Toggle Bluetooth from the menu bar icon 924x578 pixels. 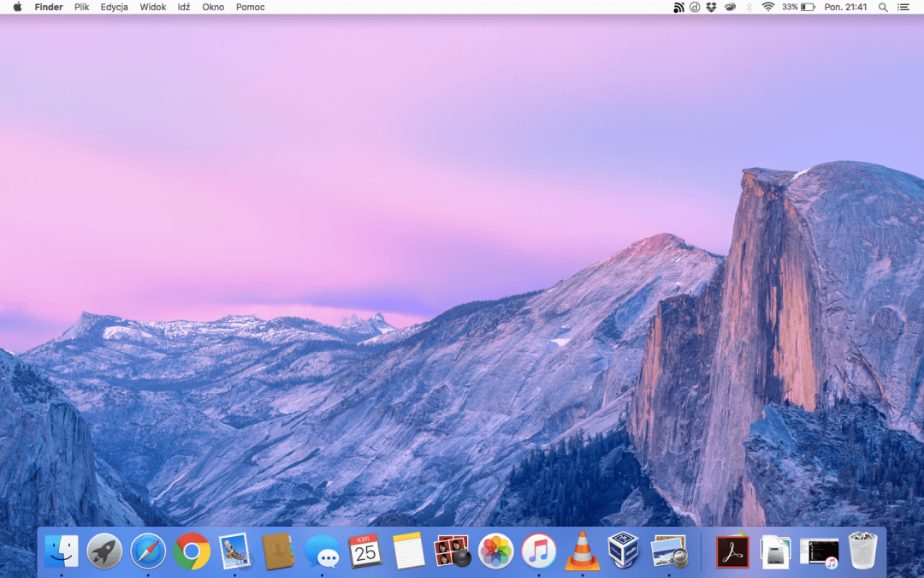(749, 7)
